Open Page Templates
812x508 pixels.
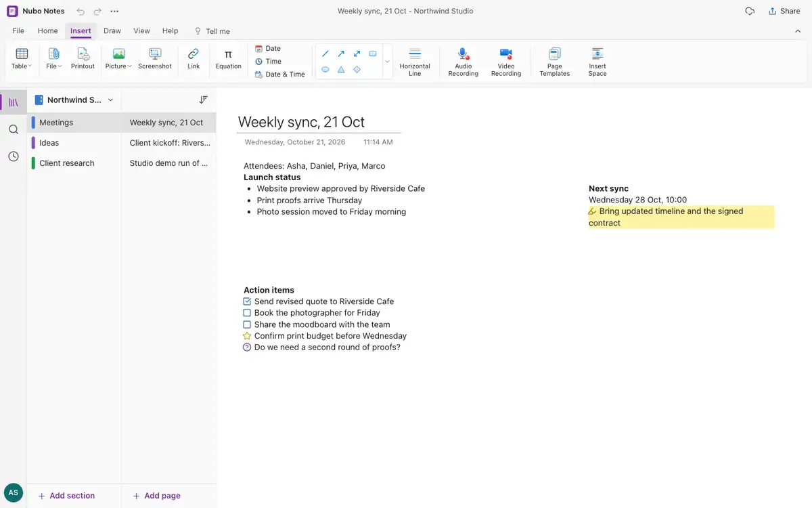(x=555, y=62)
